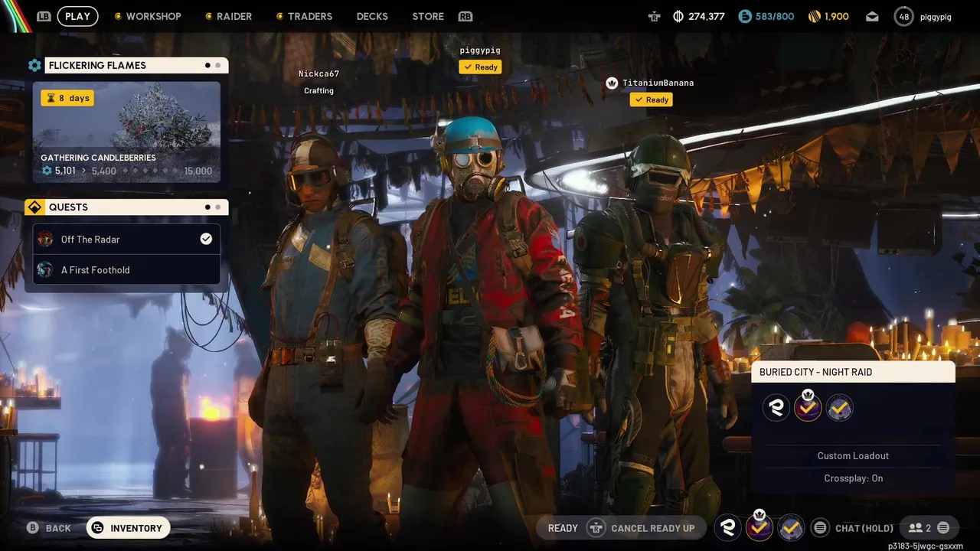Select the A First Foothold quest
The width and height of the screenshot is (980, 551).
126,270
